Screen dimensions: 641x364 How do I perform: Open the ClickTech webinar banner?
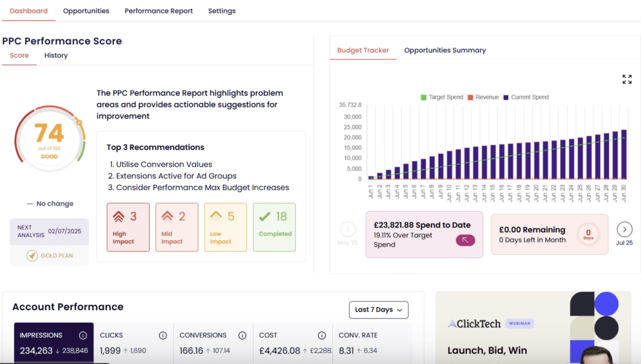(533, 328)
